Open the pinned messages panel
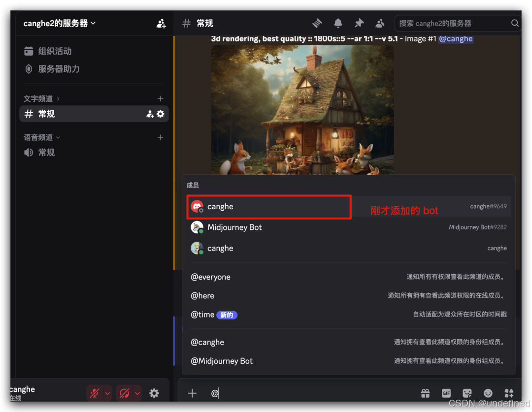Screen dimensions: 532x412 359,23
